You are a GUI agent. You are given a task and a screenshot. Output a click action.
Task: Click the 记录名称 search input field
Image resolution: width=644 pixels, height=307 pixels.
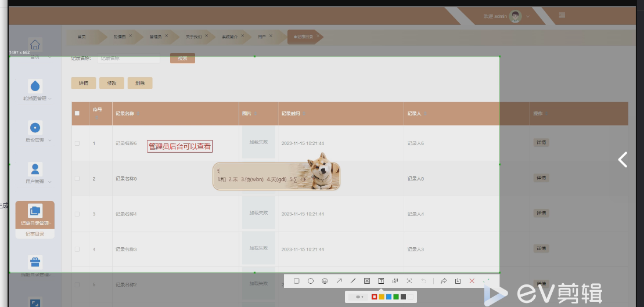[128, 58]
